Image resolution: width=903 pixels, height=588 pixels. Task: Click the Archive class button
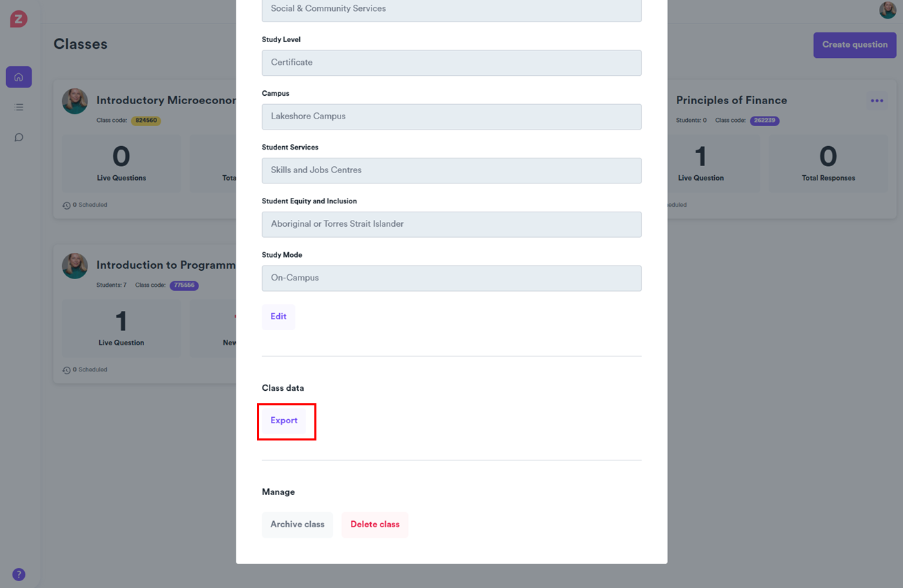point(297,525)
